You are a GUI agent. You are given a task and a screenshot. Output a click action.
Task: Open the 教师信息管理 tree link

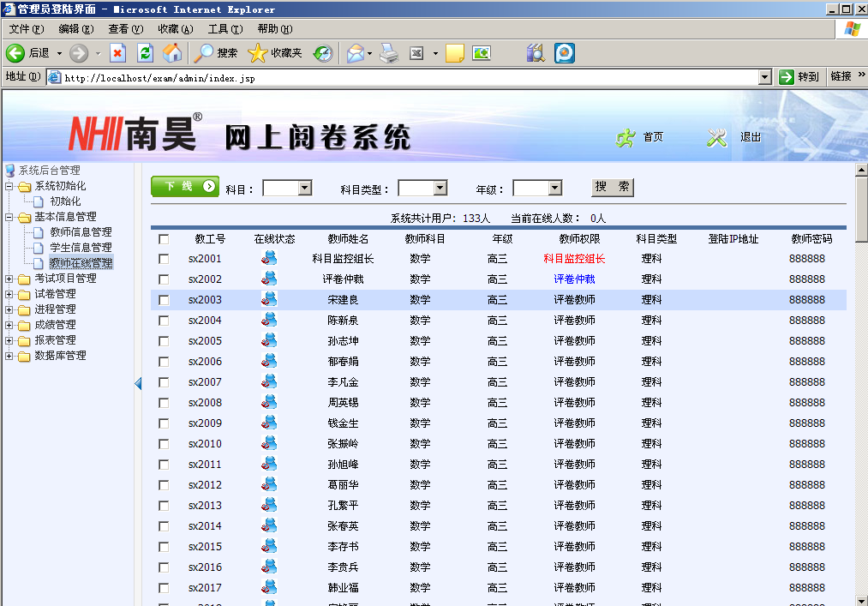click(x=81, y=232)
